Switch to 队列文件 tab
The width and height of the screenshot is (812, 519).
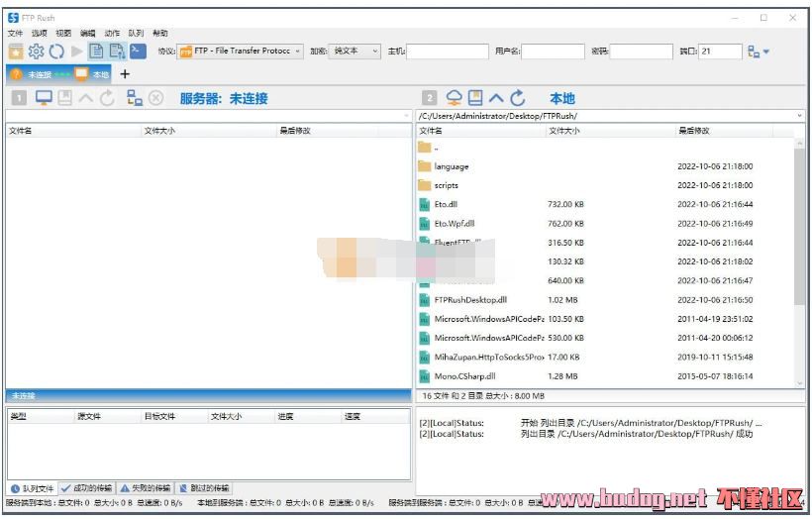point(33,488)
